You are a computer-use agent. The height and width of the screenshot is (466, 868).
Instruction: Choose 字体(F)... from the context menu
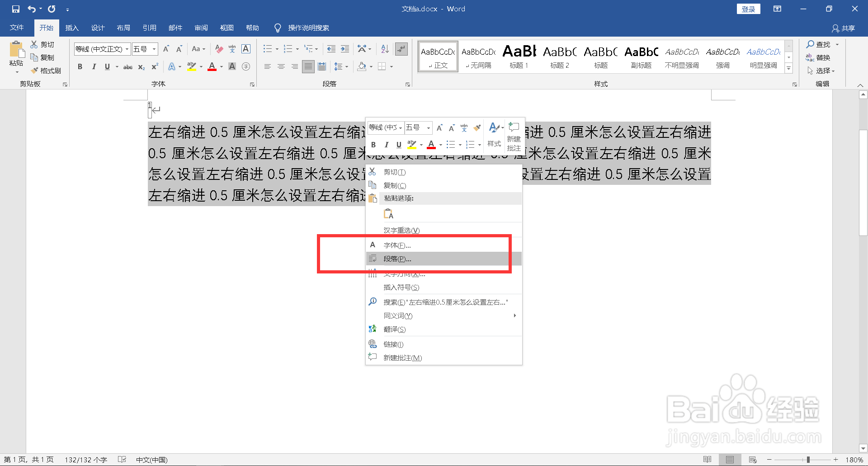[x=443, y=245]
